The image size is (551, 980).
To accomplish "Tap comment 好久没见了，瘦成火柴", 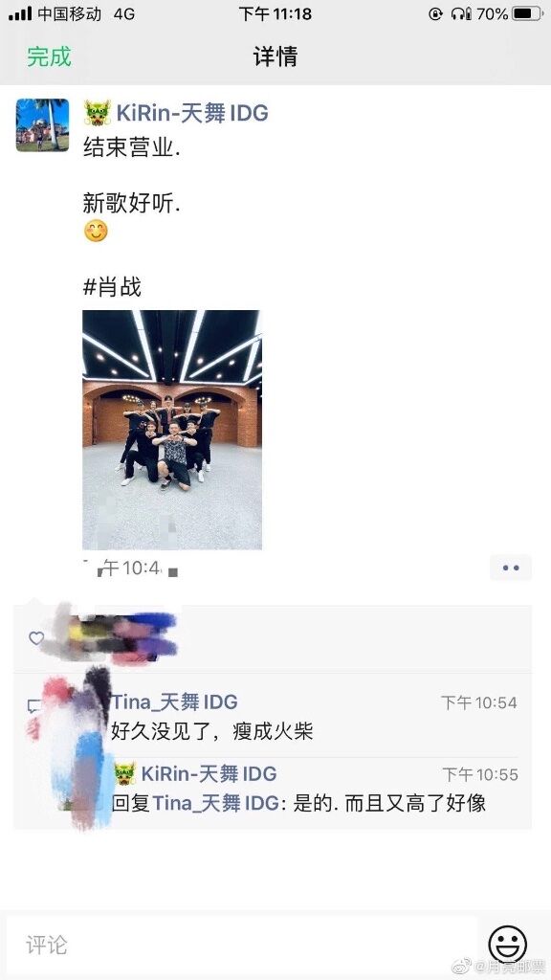I will [x=211, y=730].
